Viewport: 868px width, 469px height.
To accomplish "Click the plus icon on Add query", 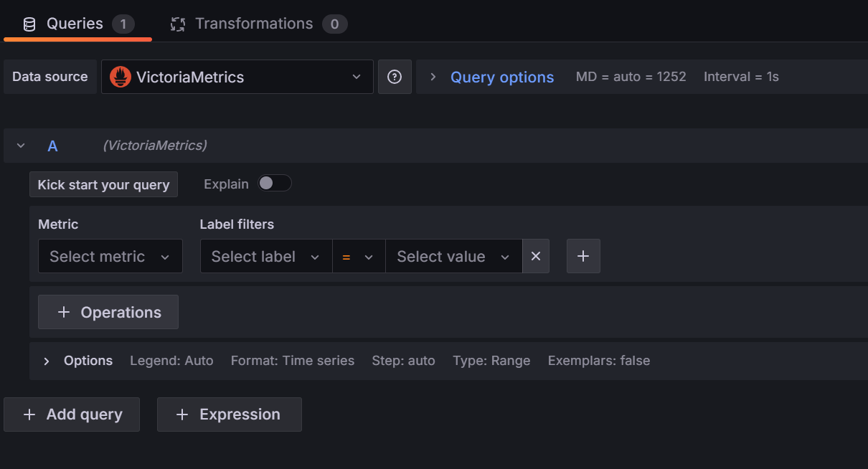I will point(29,414).
